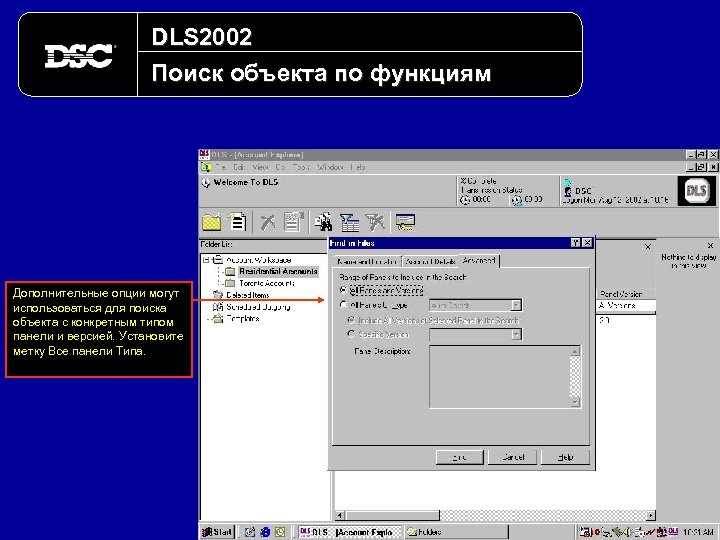The image size is (720, 540).
Task: Open the panel type dropdown next to All Panels of Type
Action: tap(516, 305)
